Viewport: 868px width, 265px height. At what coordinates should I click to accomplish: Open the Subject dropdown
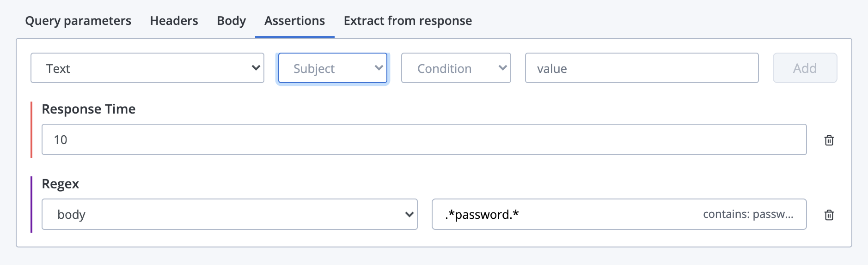tap(333, 68)
